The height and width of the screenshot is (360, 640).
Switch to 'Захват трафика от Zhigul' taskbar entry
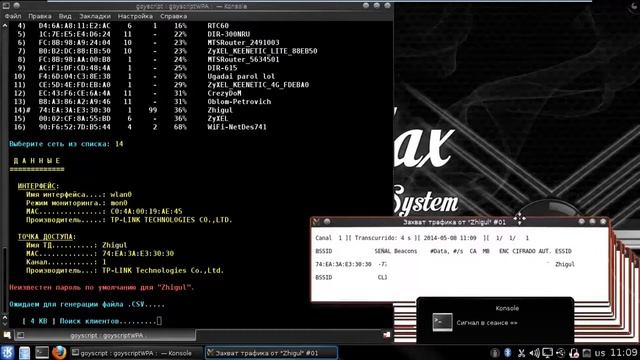pos(271,353)
